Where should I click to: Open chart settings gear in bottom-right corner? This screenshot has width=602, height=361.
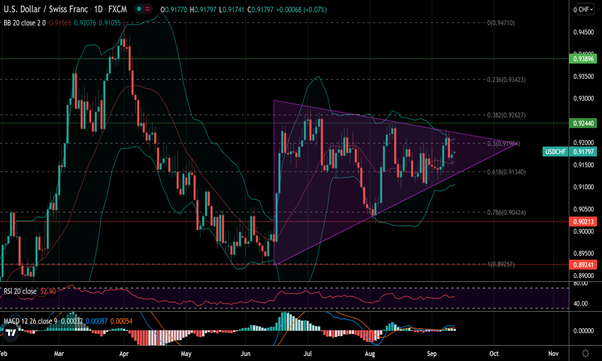585,353
